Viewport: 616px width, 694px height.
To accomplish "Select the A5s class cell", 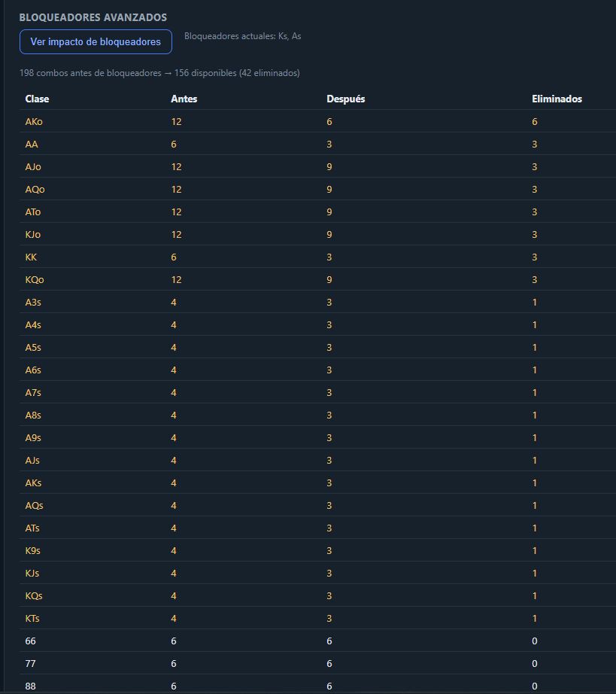I will tap(33, 348).
